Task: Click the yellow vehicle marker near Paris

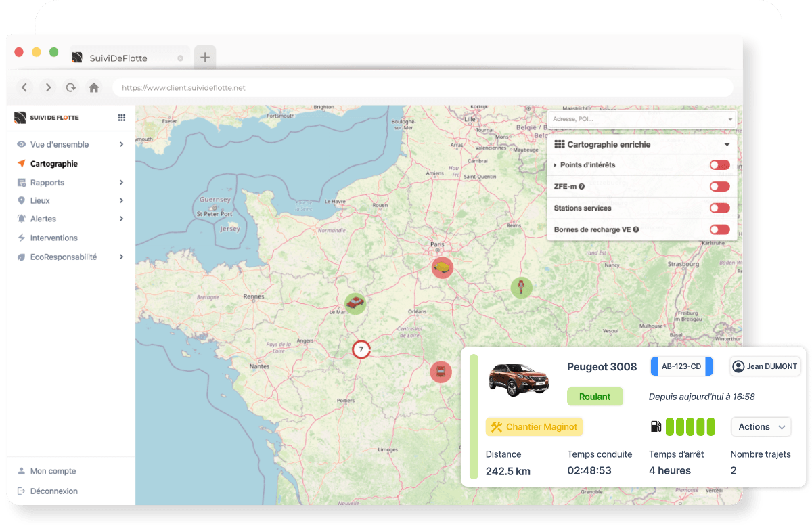Action: point(443,267)
